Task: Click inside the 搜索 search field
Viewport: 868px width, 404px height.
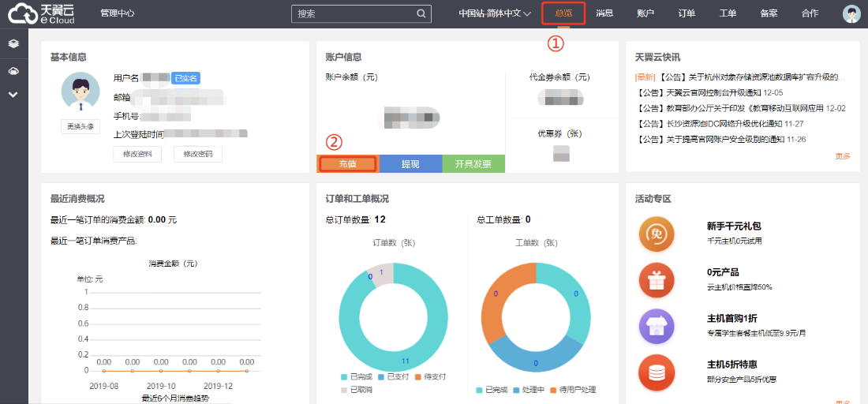Action: coord(354,13)
